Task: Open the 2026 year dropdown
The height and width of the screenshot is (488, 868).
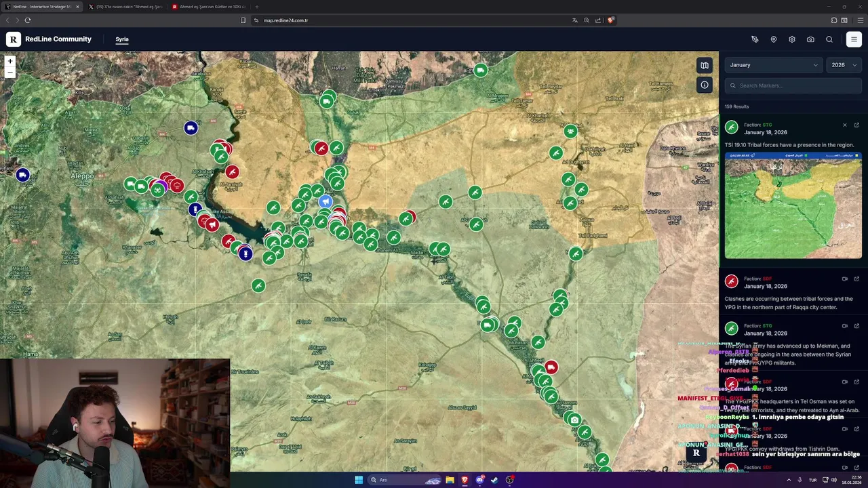Action: pos(844,65)
